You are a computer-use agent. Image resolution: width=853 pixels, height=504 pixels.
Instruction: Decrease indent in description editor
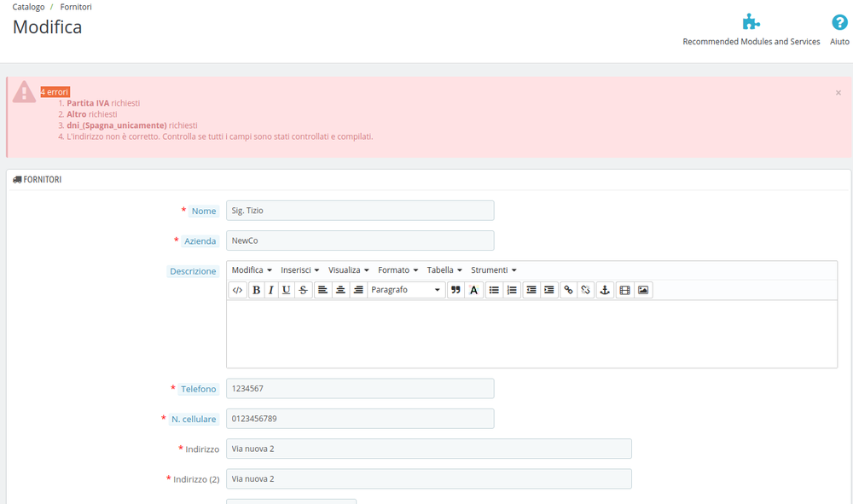click(x=531, y=290)
